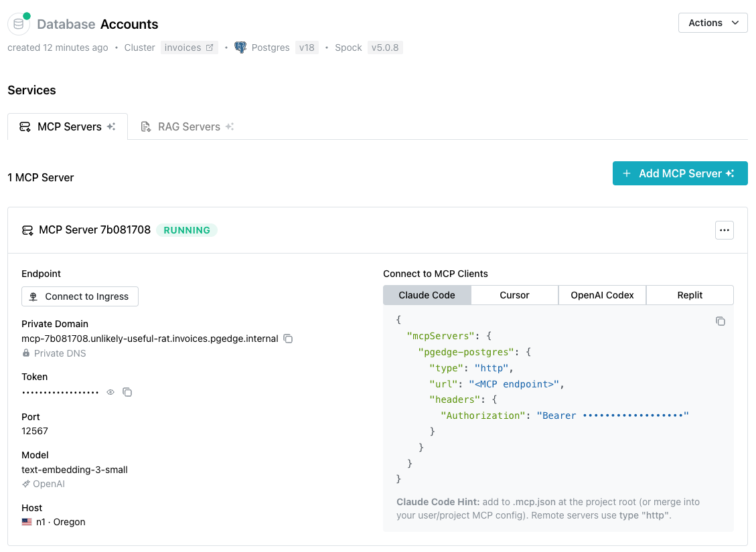Screen dimensions: 756x552
Task: Click the "http" type value in the JSON
Action: (x=492, y=368)
